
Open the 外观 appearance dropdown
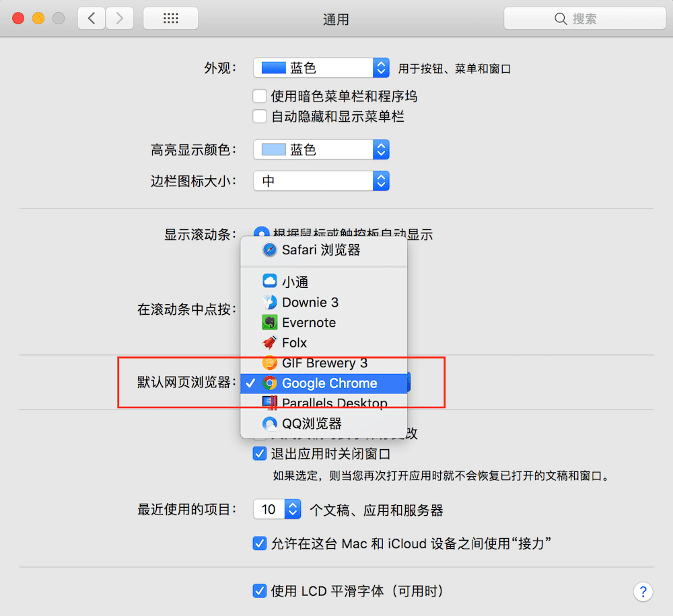321,68
